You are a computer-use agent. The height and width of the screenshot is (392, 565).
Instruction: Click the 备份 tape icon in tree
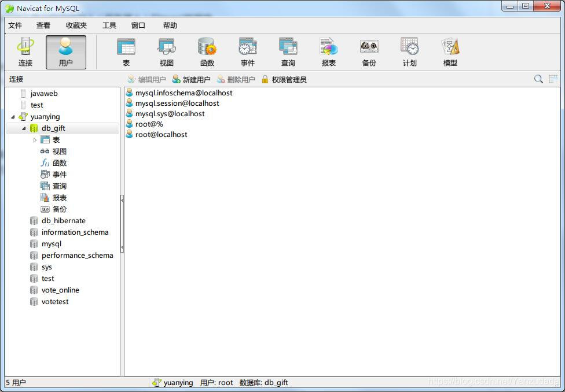coord(45,209)
